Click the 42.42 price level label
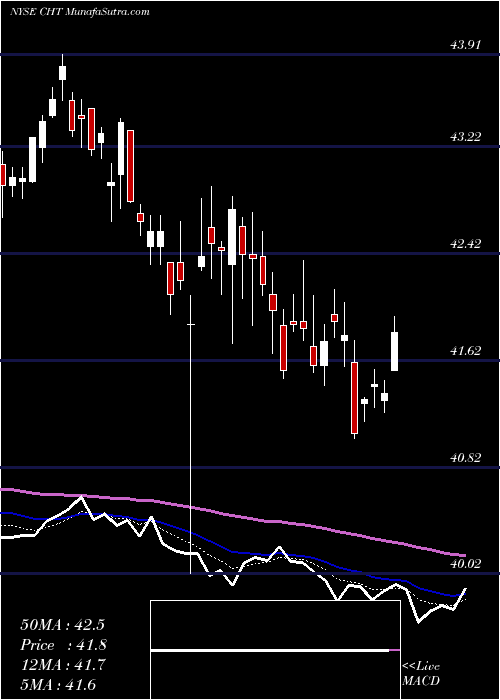Screen dimensions: 500x700 coord(466,244)
